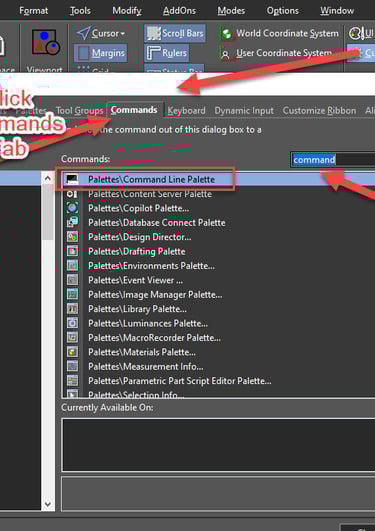Open the Window menu
The image size is (375, 531).
pos(337,11)
